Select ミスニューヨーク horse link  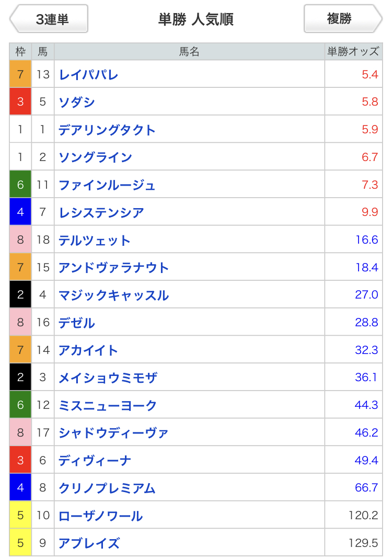(108, 405)
